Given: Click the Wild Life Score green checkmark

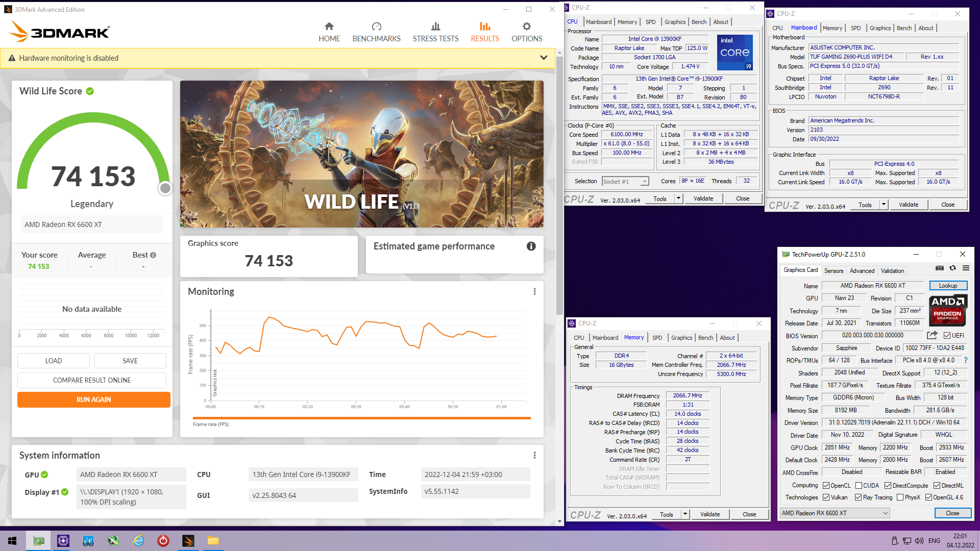Looking at the screenshot, I should [90, 91].
